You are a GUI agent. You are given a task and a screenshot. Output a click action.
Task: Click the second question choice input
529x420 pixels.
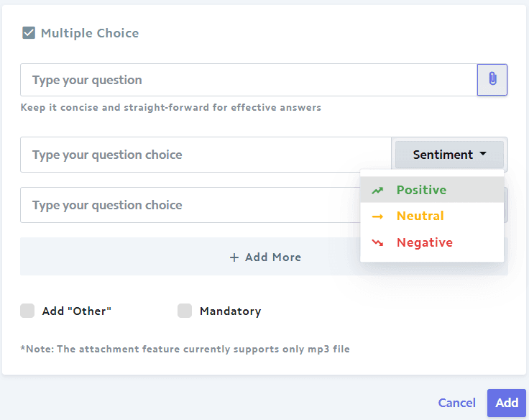click(190, 205)
